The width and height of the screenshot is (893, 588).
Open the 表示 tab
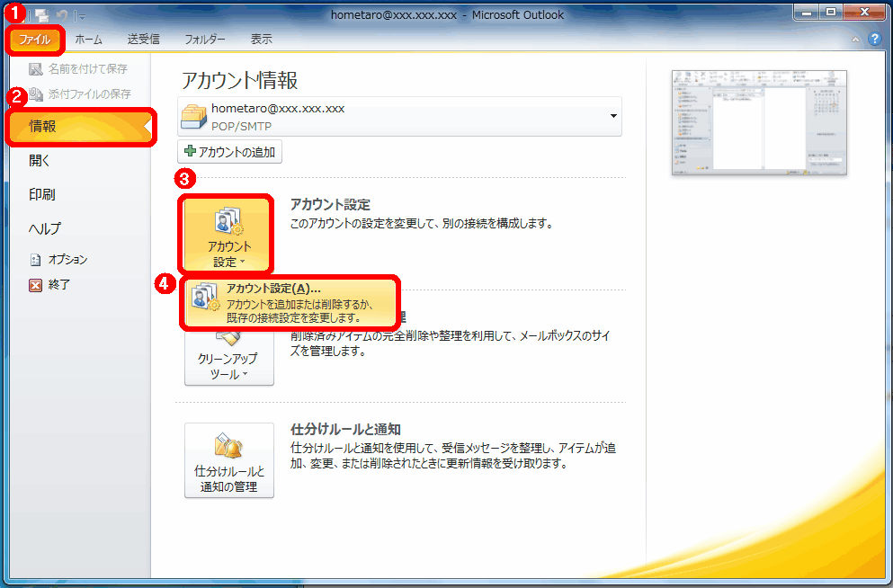[x=262, y=40]
